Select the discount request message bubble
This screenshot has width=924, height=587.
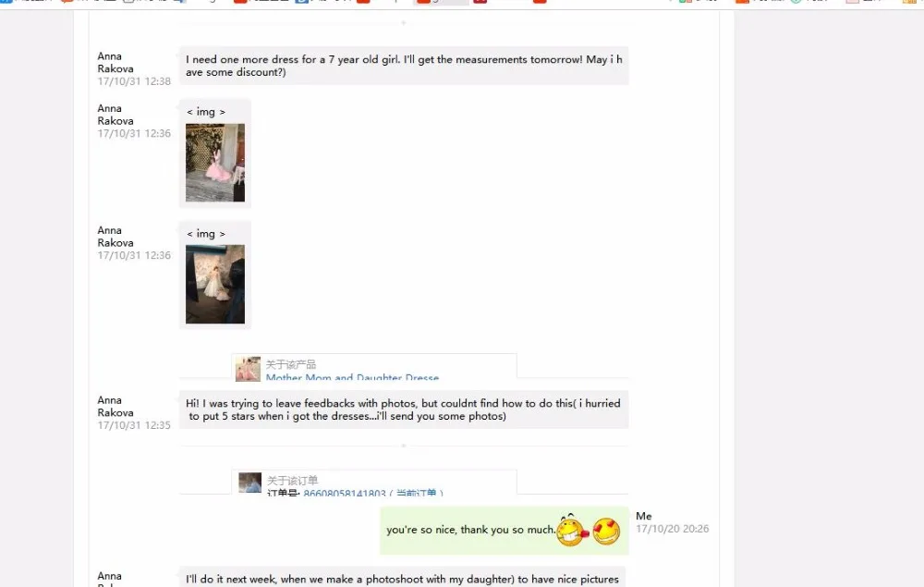(x=404, y=66)
